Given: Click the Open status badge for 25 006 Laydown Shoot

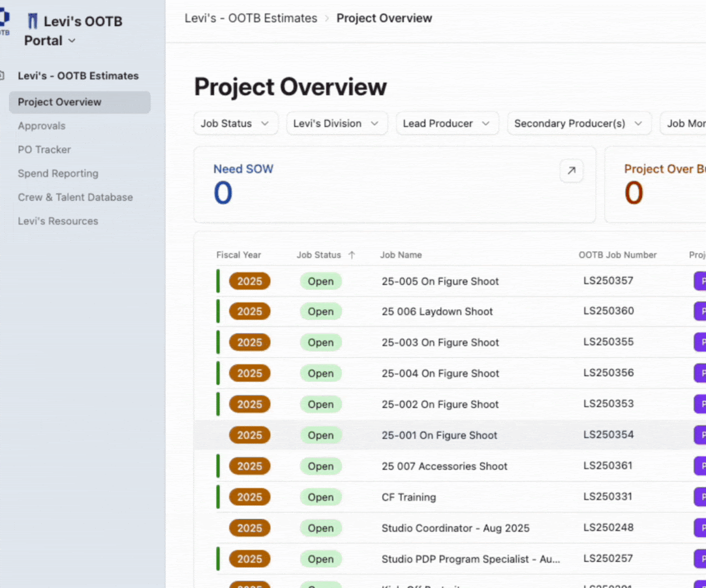Looking at the screenshot, I should (321, 312).
